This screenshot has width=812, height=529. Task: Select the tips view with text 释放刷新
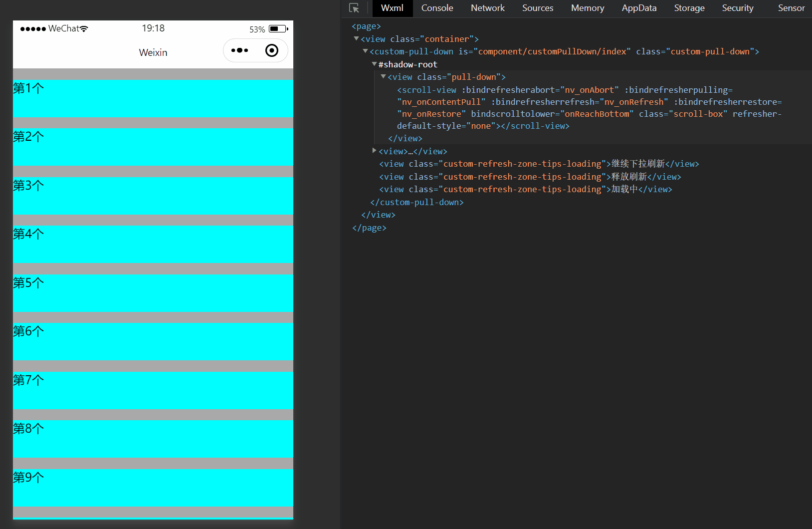pos(530,177)
